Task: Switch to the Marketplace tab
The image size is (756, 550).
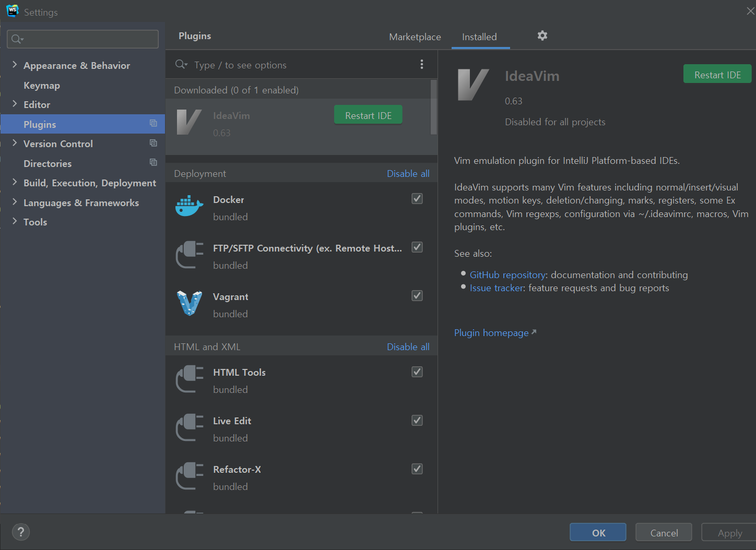Action: tap(415, 37)
